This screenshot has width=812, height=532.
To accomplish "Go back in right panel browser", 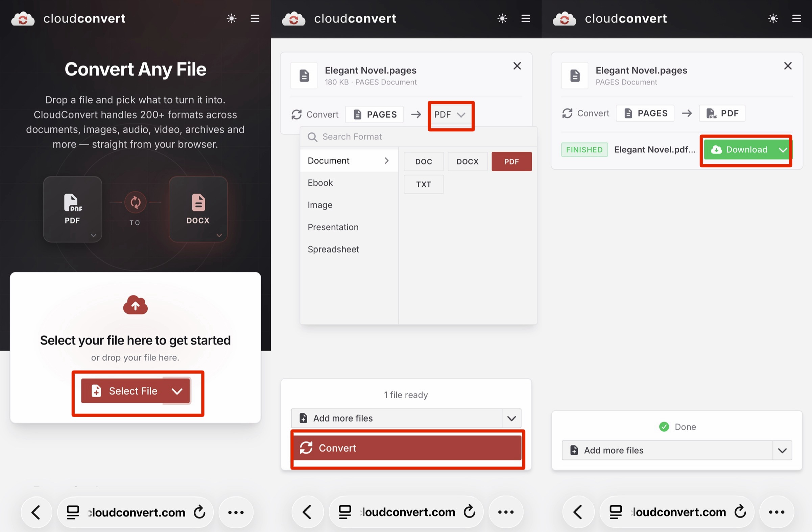I will pos(578,512).
